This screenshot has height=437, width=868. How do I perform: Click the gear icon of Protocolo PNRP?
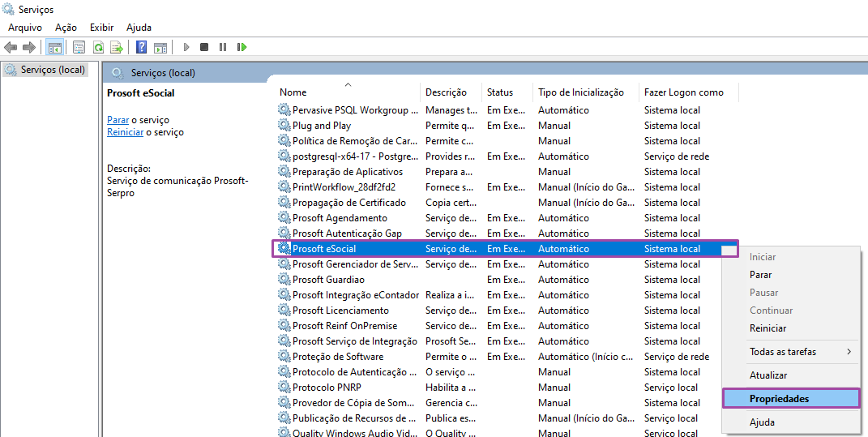pyautogui.click(x=284, y=388)
